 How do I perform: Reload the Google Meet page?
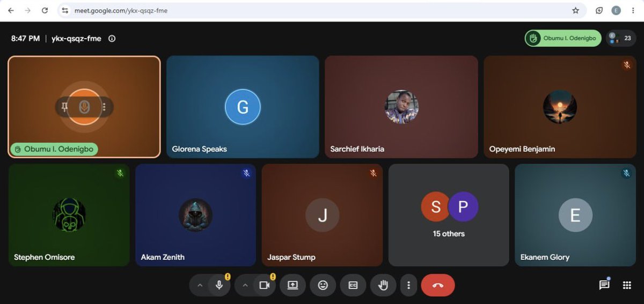(x=45, y=10)
